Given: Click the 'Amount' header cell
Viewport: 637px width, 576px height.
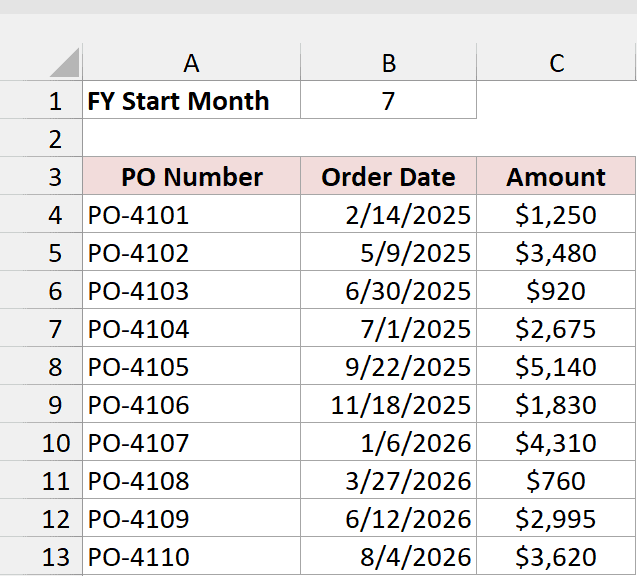Looking at the screenshot, I should [x=556, y=176].
